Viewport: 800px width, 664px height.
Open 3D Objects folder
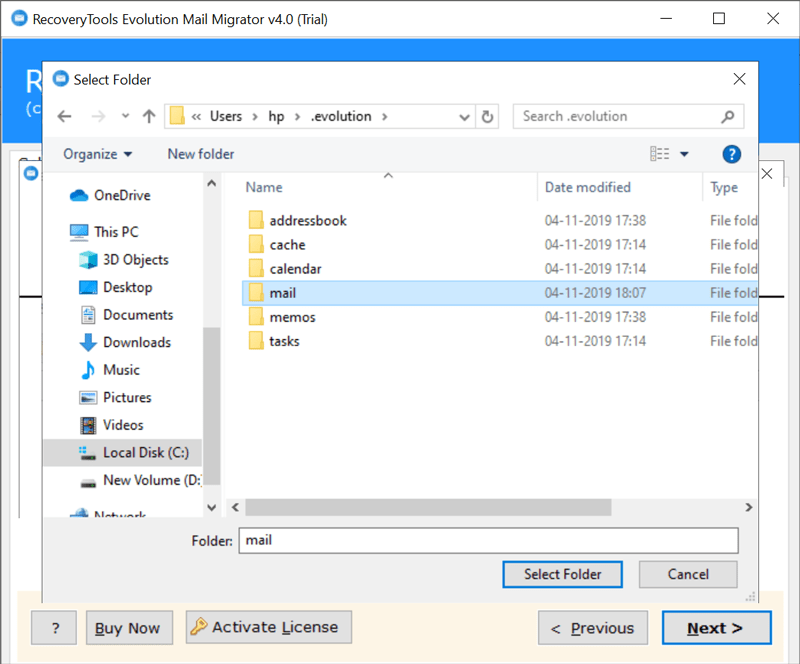click(124, 260)
